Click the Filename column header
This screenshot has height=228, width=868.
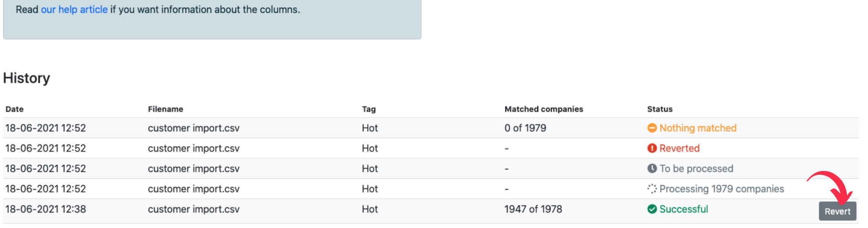pos(165,109)
